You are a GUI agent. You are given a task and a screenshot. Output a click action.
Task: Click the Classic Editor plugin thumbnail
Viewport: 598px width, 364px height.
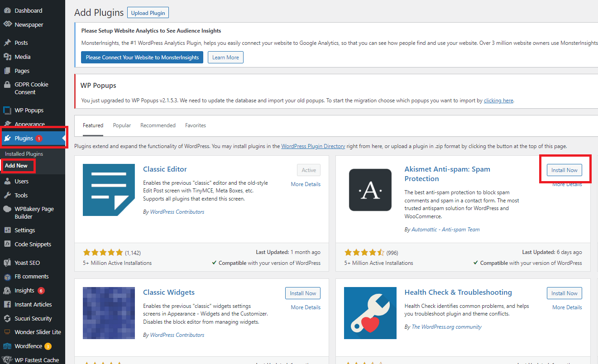[x=109, y=190]
